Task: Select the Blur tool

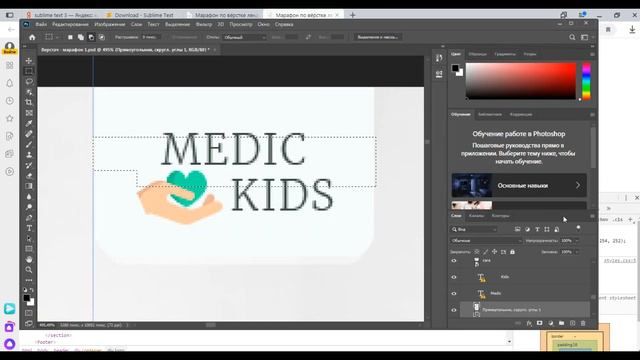Action: 29,197
